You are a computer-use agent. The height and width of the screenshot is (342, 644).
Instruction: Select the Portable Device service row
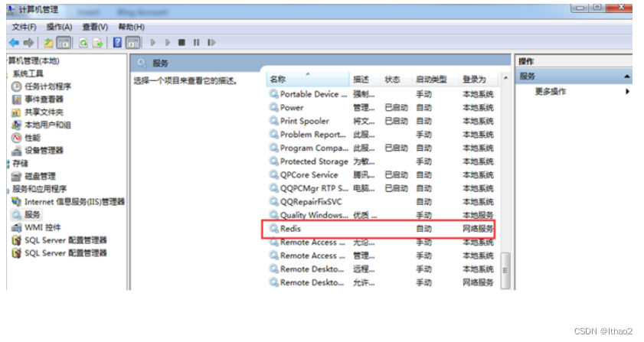tap(382, 94)
